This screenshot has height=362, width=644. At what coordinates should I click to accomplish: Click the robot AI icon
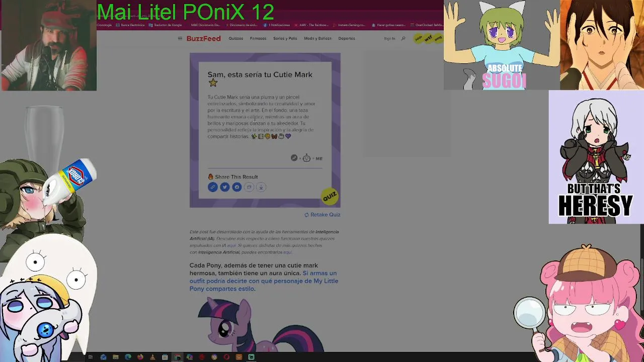tap(306, 158)
